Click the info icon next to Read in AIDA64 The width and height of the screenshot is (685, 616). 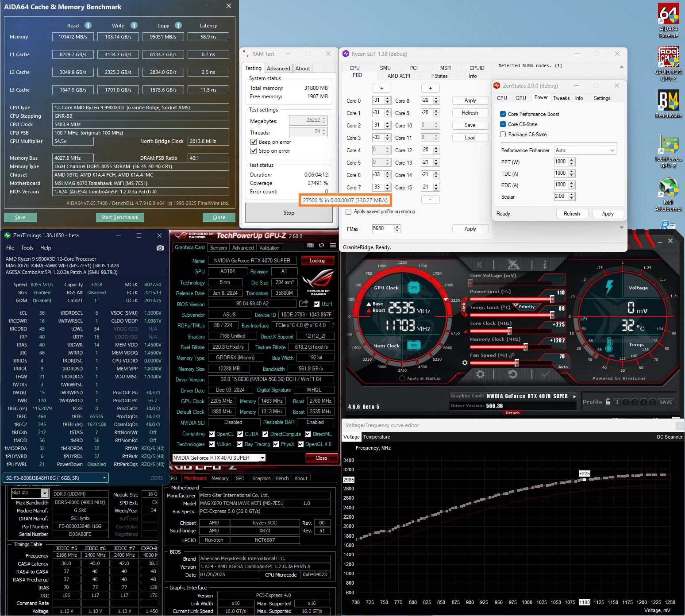pos(88,25)
